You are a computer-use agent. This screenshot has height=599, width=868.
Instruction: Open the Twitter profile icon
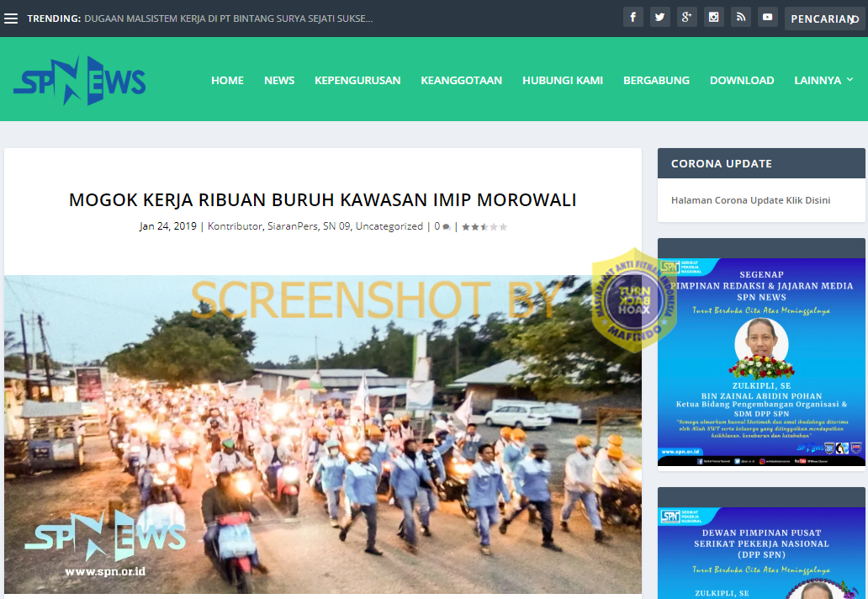660,17
